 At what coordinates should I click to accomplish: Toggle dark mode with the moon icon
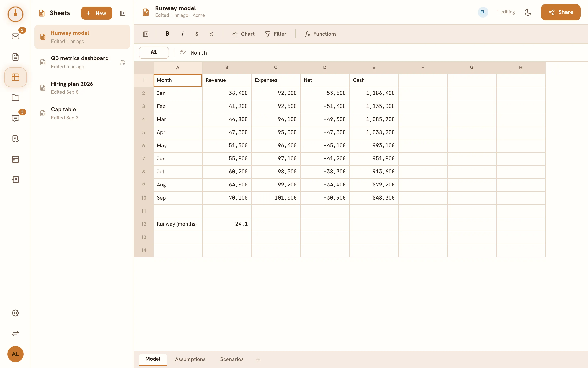(528, 12)
